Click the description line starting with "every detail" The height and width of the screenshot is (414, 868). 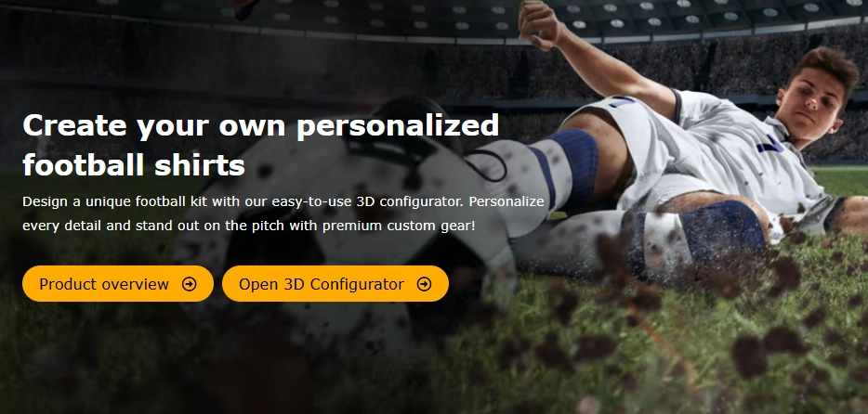[248, 226]
